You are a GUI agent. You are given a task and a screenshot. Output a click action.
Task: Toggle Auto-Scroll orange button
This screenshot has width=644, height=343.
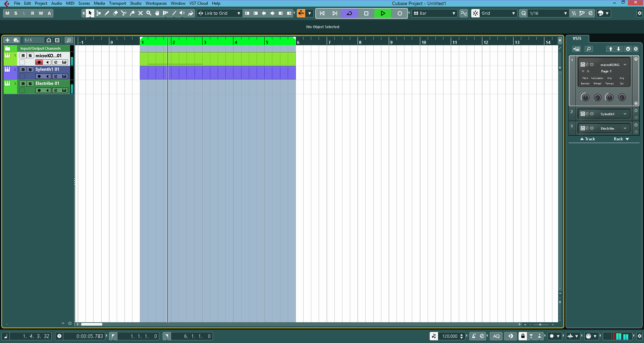(x=301, y=13)
